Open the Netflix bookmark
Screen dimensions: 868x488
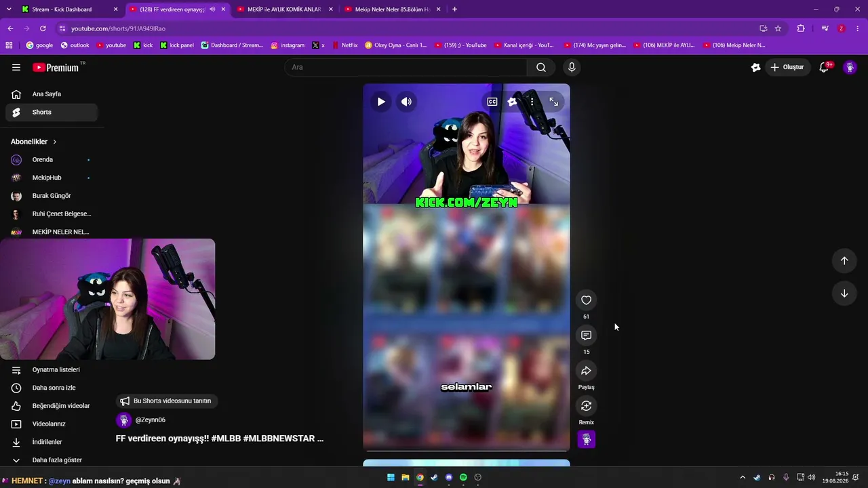(345, 45)
